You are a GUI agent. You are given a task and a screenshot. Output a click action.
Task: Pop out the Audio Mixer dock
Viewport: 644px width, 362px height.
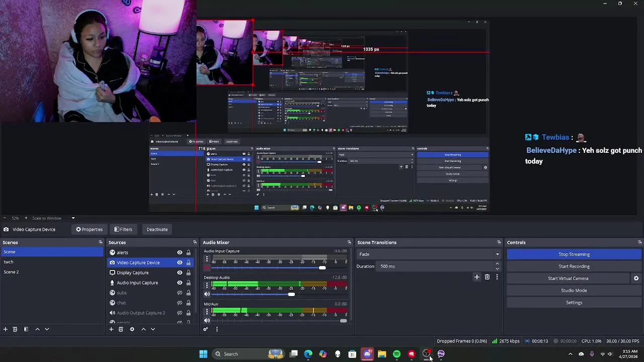click(x=349, y=242)
